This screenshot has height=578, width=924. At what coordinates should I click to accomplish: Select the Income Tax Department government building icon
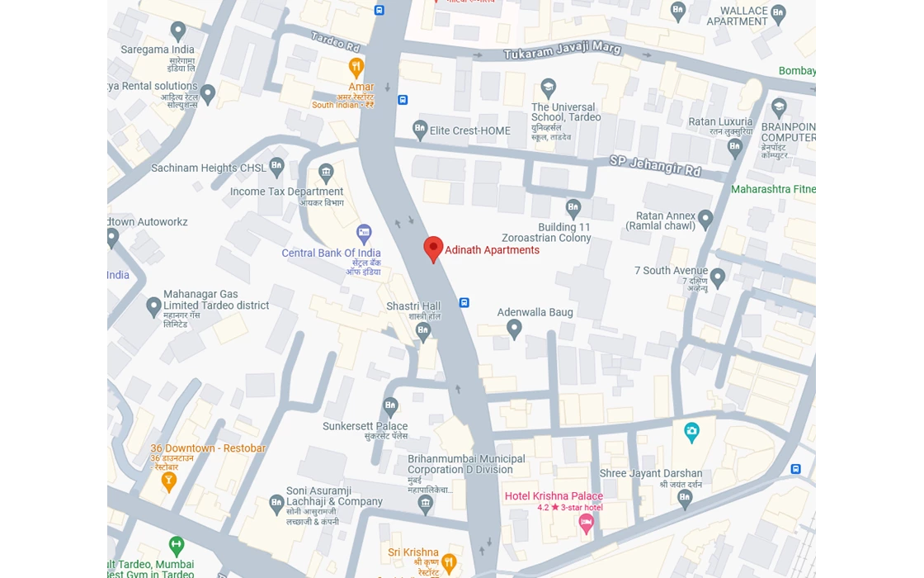326,174
